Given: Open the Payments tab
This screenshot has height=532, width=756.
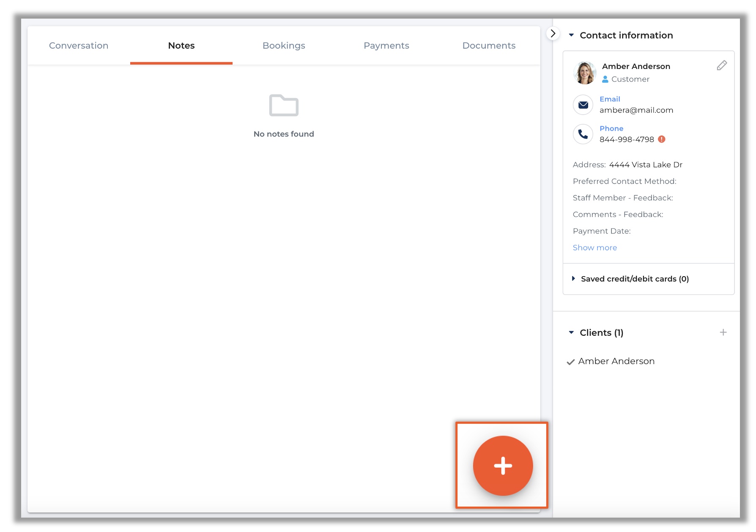Looking at the screenshot, I should click(386, 45).
